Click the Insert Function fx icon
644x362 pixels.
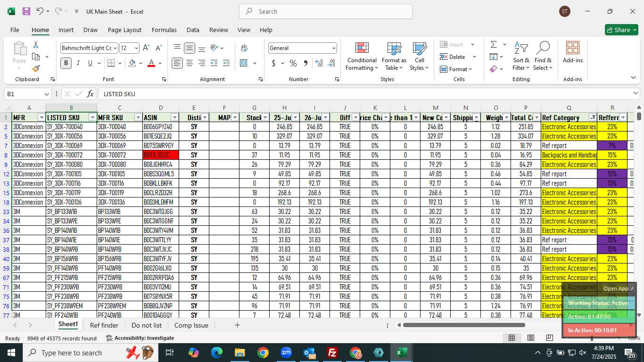point(91,94)
